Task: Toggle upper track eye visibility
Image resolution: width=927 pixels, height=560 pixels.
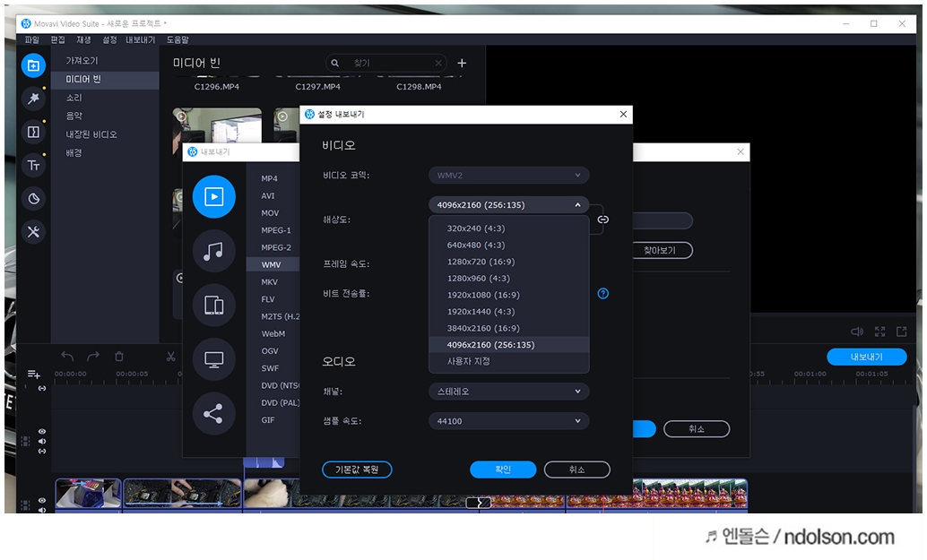Action: pos(42,432)
